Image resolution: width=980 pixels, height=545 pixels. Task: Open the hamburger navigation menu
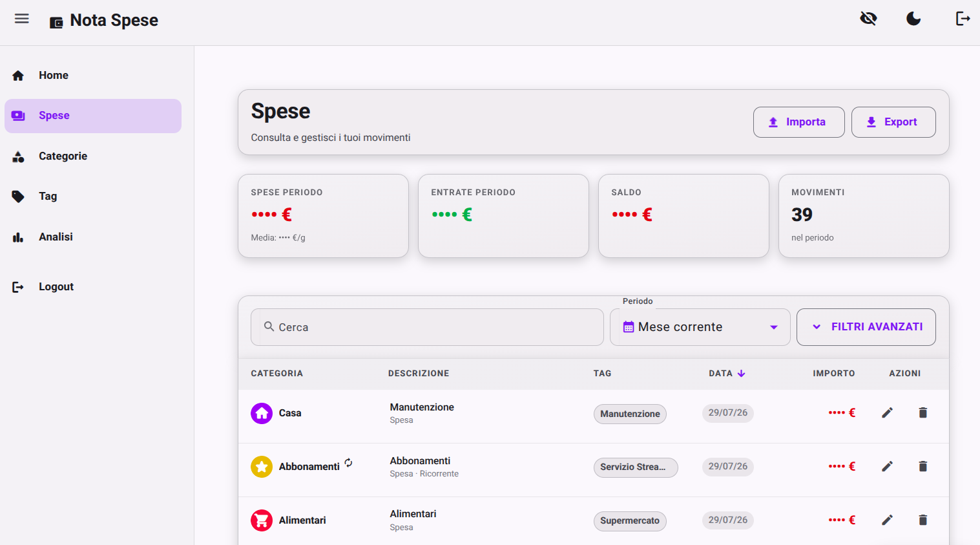(x=22, y=19)
